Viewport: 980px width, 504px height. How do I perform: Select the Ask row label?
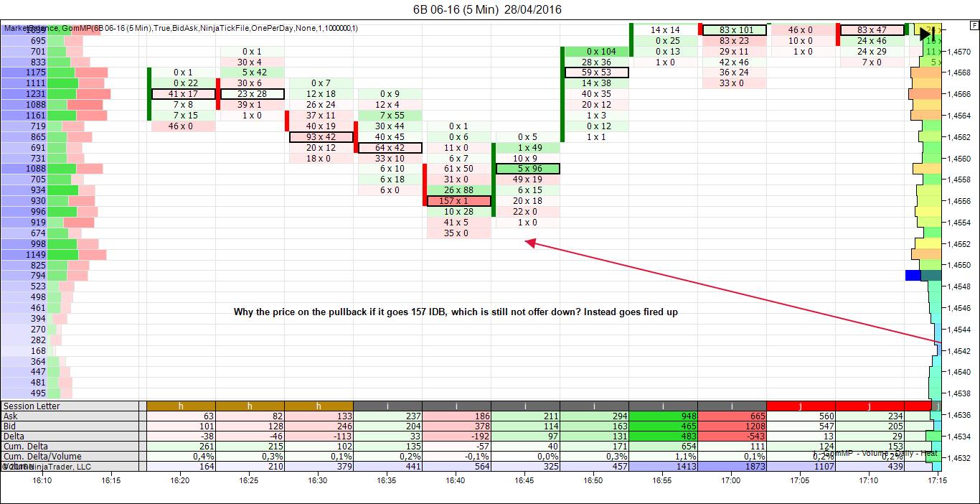click(x=70, y=416)
